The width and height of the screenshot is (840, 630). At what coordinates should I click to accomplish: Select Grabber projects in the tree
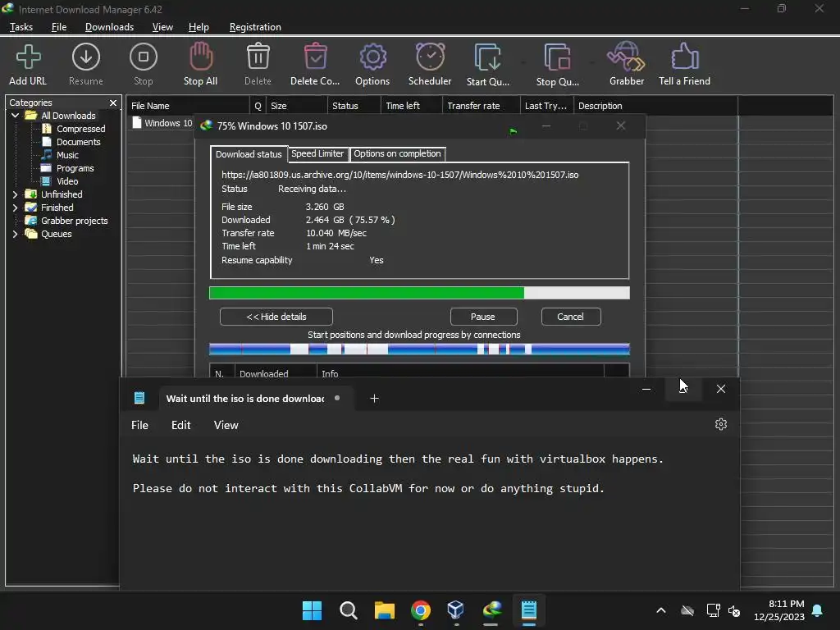[x=75, y=221]
